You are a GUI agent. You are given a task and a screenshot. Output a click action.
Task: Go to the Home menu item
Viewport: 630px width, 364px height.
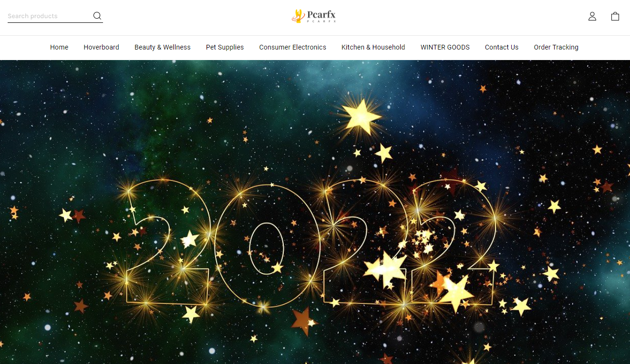coord(59,47)
